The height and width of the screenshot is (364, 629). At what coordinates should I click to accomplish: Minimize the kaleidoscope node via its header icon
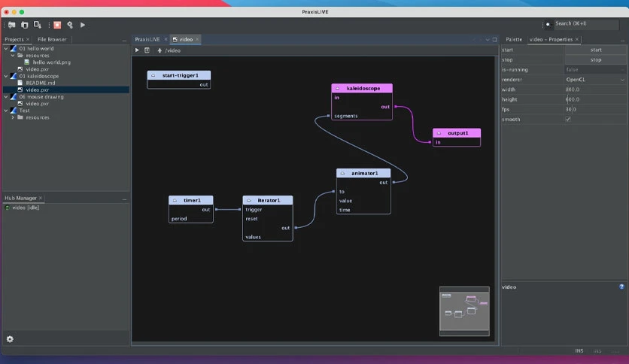click(x=337, y=88)
